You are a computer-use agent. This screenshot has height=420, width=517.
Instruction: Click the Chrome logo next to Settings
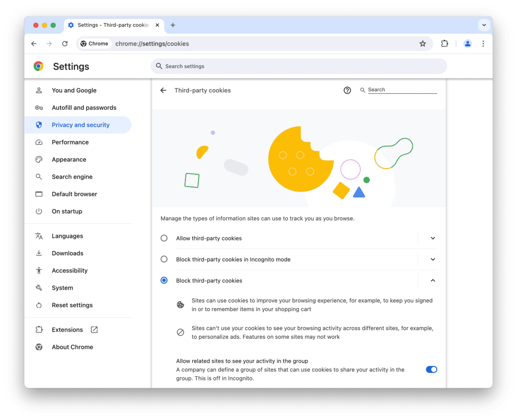pos(39,66)
